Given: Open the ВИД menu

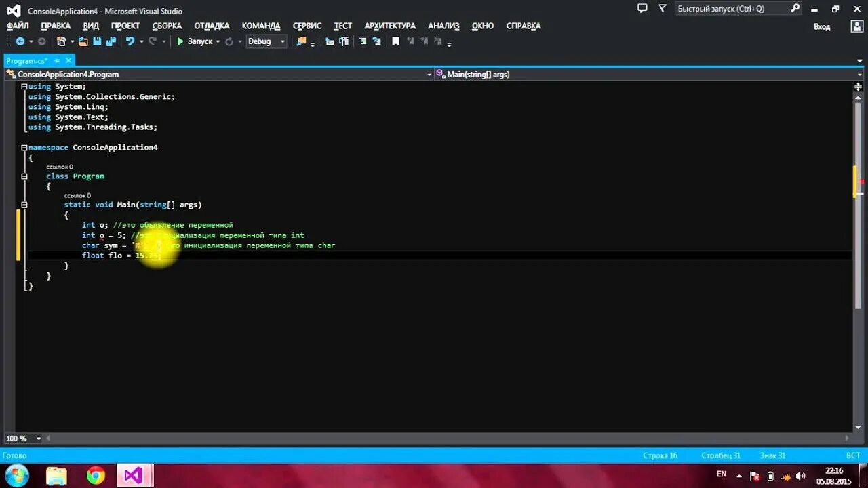Looking at the screenshot, I should (91, 26).
